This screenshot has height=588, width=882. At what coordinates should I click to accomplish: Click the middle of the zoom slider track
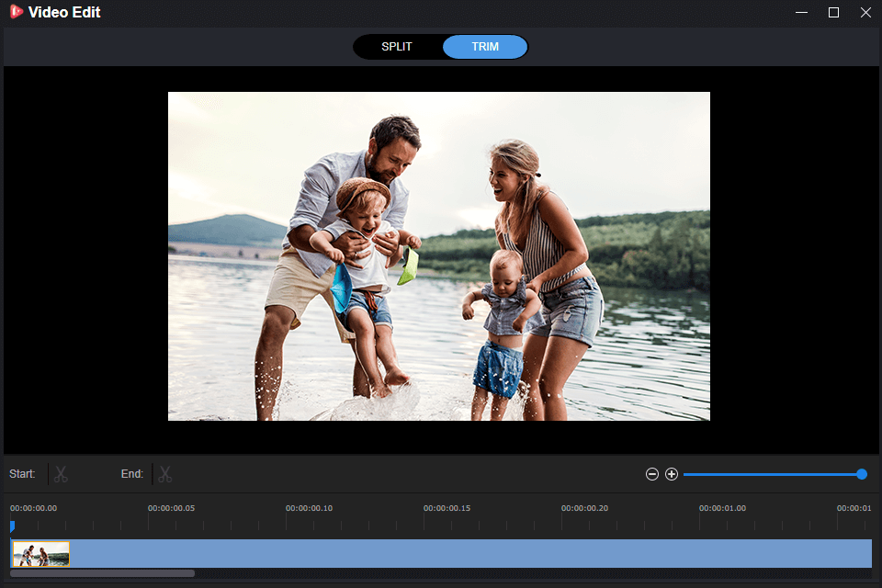click(772, 474)
